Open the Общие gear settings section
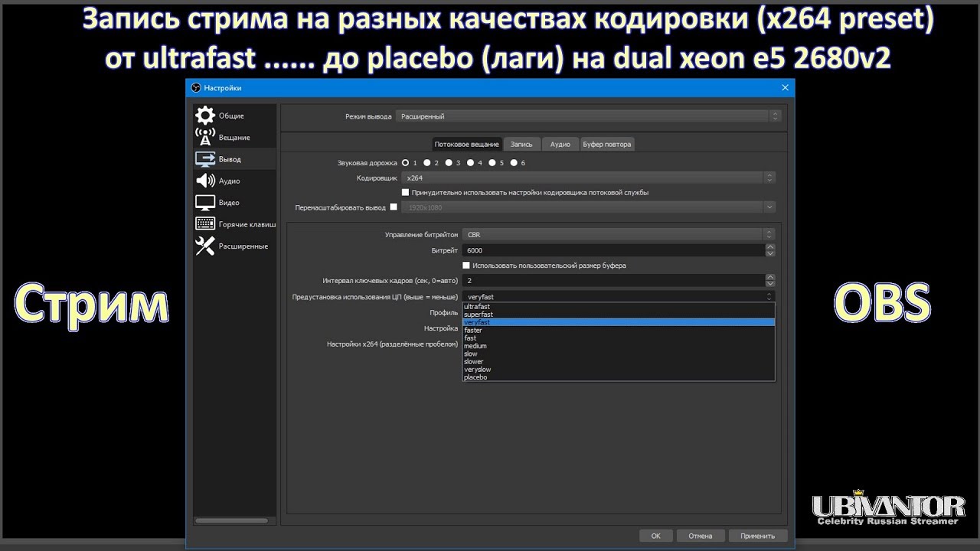 click(205, 116)
